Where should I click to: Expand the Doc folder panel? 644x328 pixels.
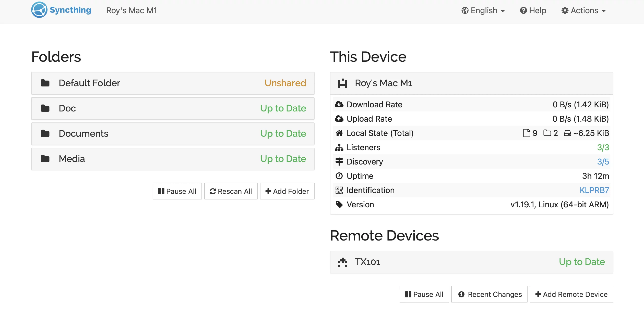click(x=173, y=108)
